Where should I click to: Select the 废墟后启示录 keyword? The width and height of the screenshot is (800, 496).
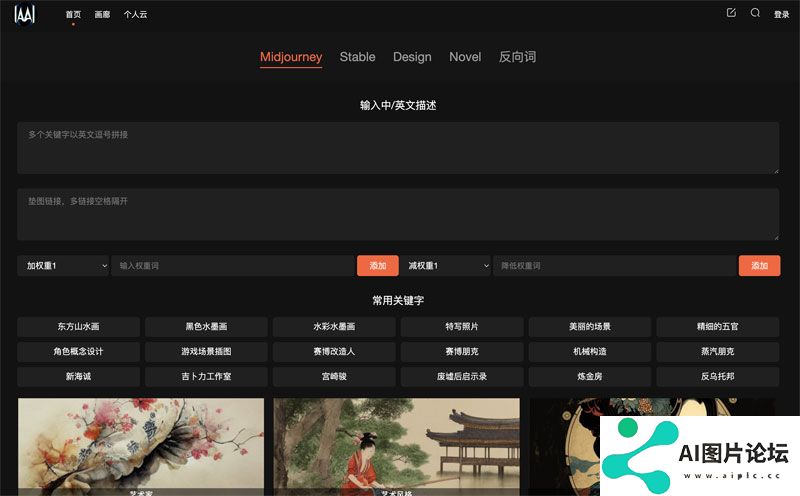462,377
